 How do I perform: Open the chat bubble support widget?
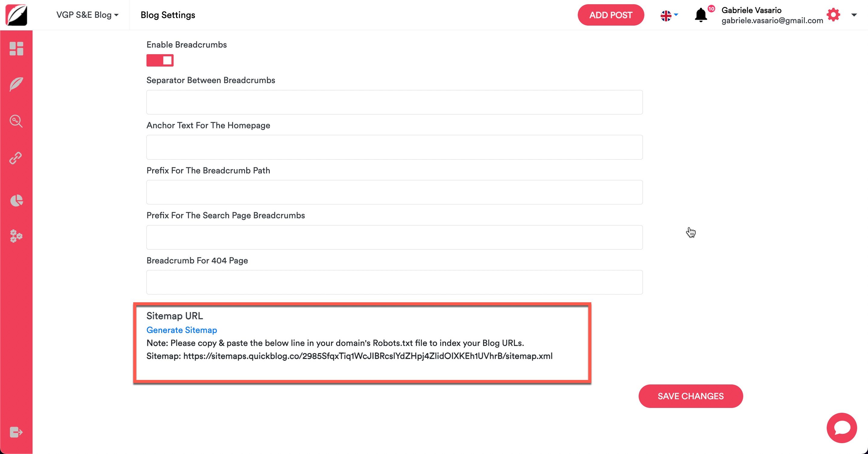click(842, 428)
